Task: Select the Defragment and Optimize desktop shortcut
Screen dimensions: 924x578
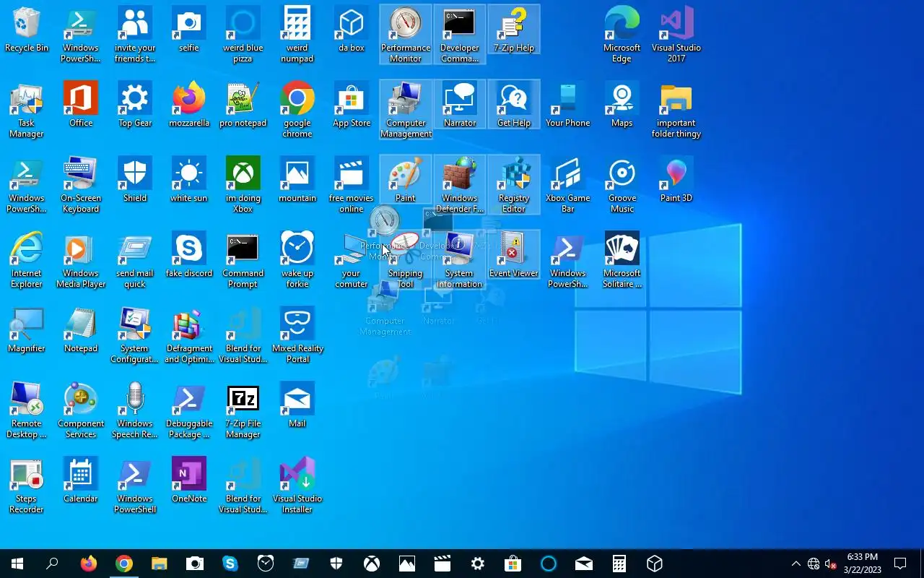Action: tap(189, 335)
